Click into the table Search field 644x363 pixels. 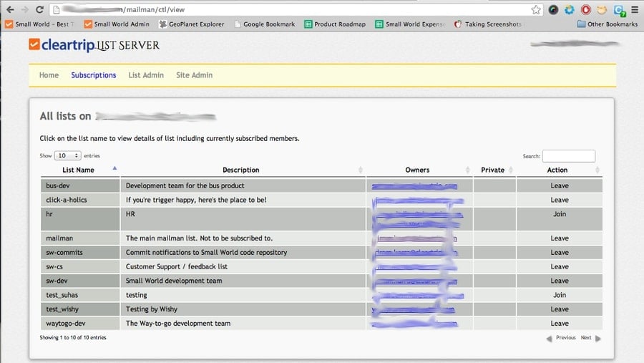click(568, 156)
